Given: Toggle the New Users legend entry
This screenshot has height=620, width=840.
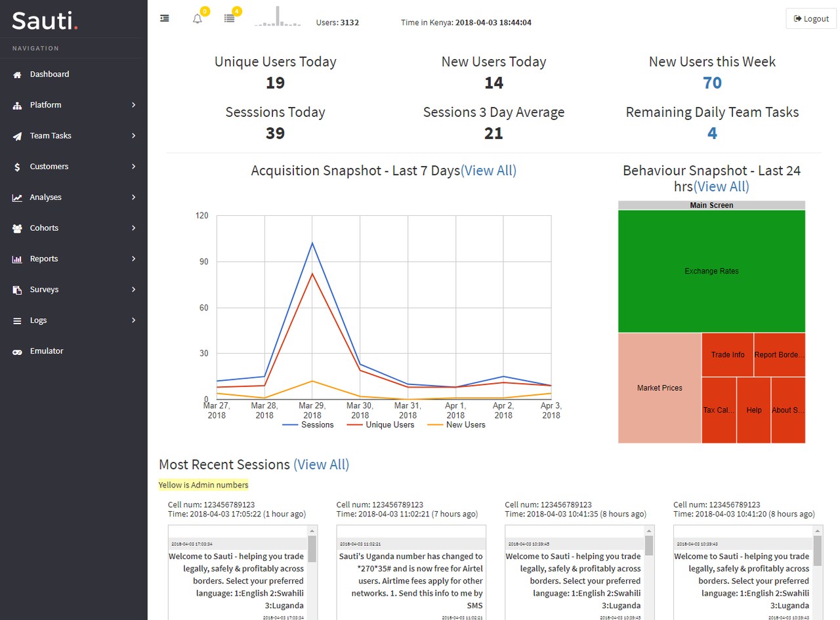Looking at the screenshot, I should pos(456,424).
